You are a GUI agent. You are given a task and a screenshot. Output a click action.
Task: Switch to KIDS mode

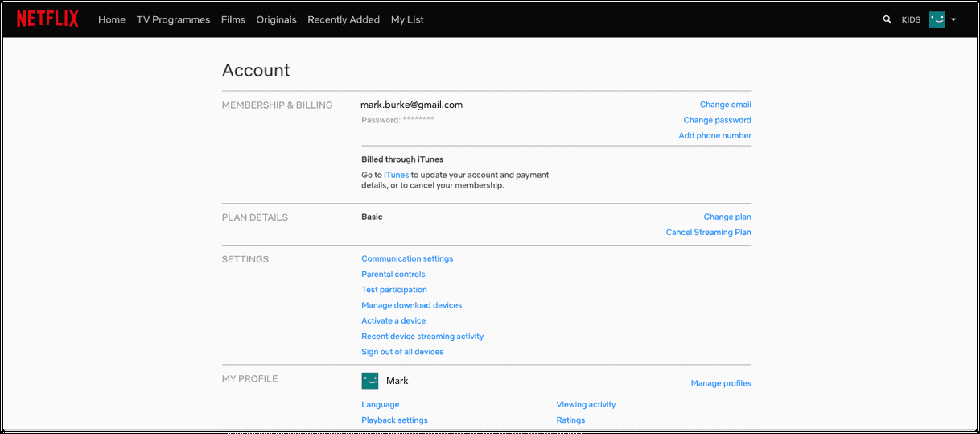tap(911, 20)
